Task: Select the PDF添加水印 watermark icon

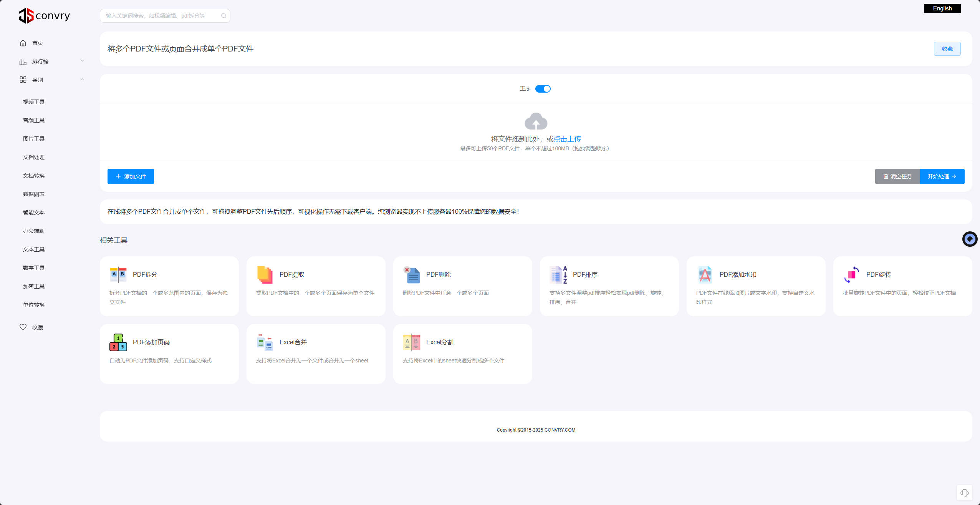Action: coord(705,274)
